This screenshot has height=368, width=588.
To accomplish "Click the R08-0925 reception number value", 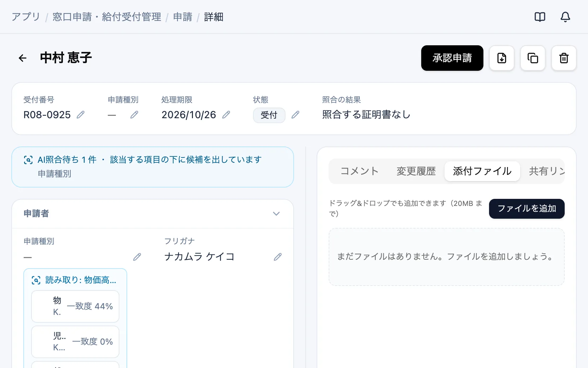I will (47, 115).
